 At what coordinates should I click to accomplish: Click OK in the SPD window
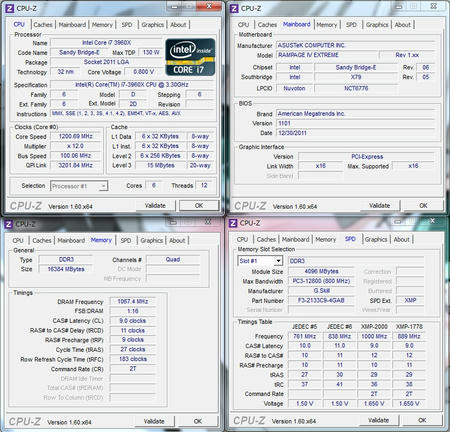422,420
